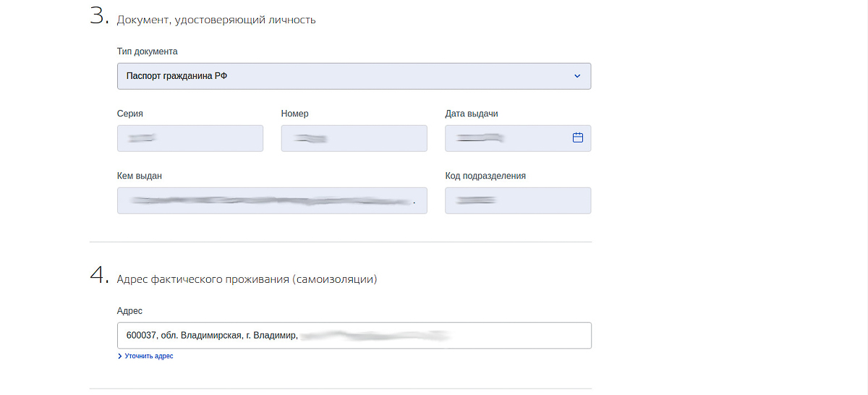Click the Серия field label
This screenshot has width=868, height=395.
pos(129,114)
